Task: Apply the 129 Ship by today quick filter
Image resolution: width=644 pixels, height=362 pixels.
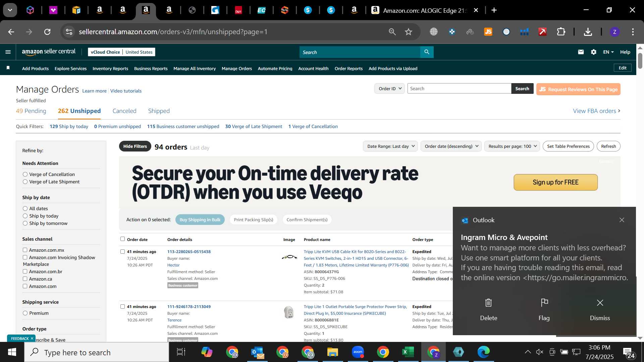Action: point(69,126)
